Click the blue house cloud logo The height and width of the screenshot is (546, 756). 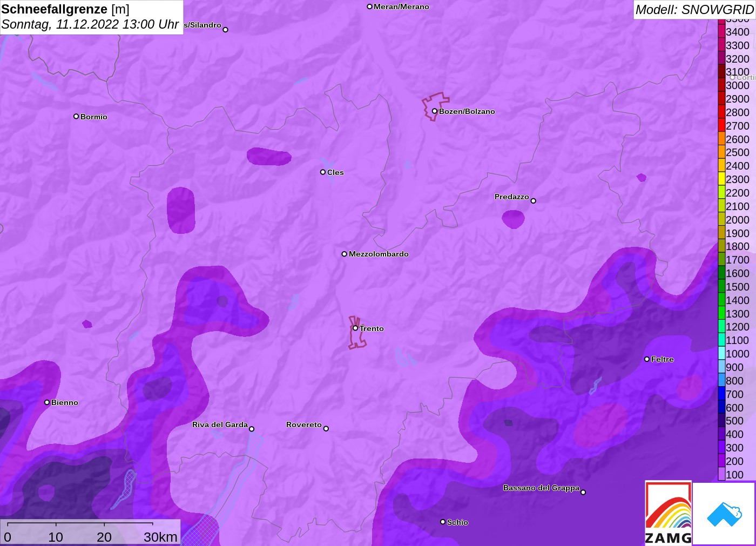tap(724, 514)
